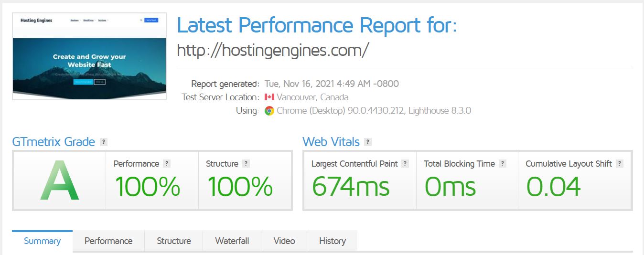This screenshot has height=255, width=644.
Task: Click the Cumulative Layout Shift help icon
Action: coord(620,164)
